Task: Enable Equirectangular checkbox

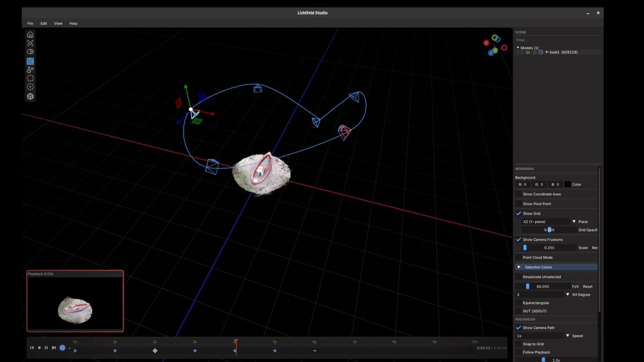Action: pos(518,303)
